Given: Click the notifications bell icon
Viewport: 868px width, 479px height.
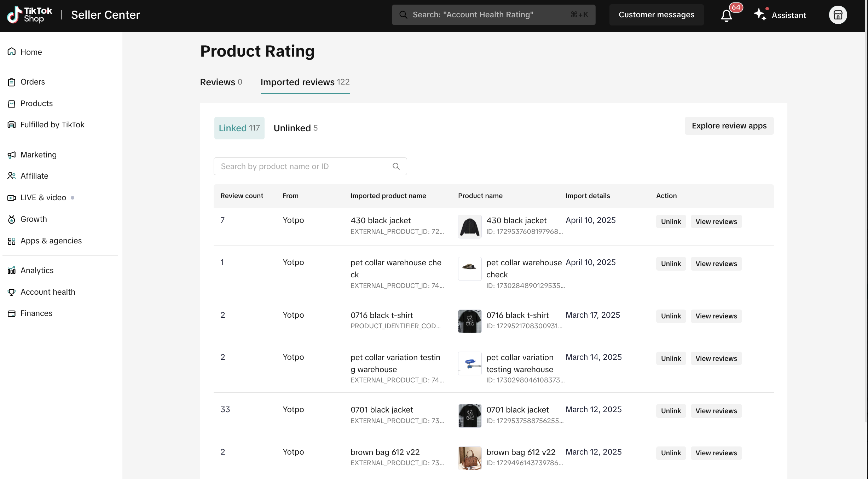Looking at the screenshot, I should [x=727, y=16].
